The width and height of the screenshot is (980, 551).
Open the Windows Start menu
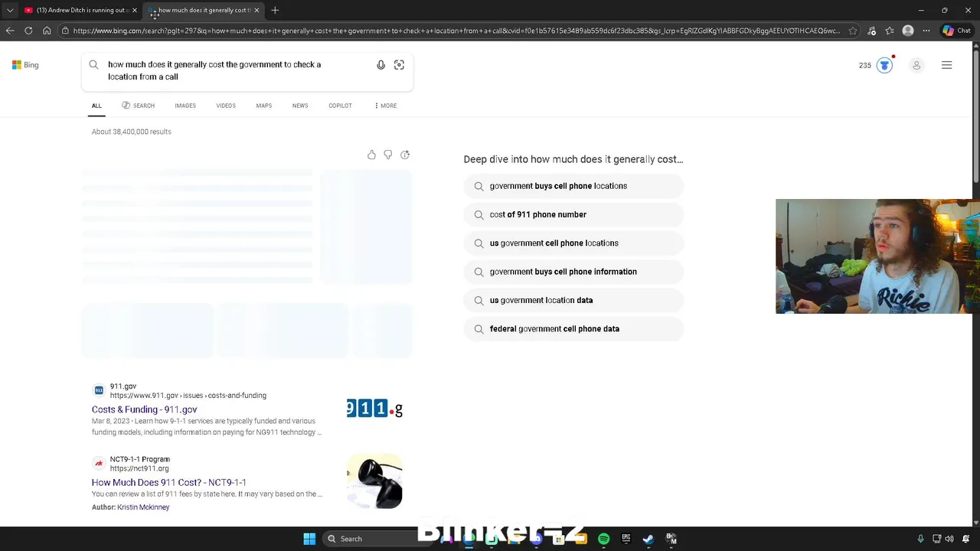click(x=309, y=539)
